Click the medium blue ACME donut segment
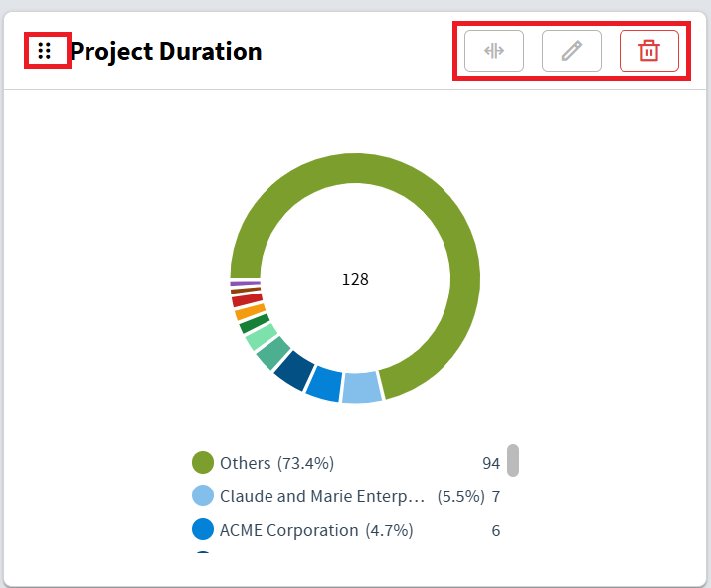Image resolution: width=711 pixels, height=588 pixels. point(324,382)
